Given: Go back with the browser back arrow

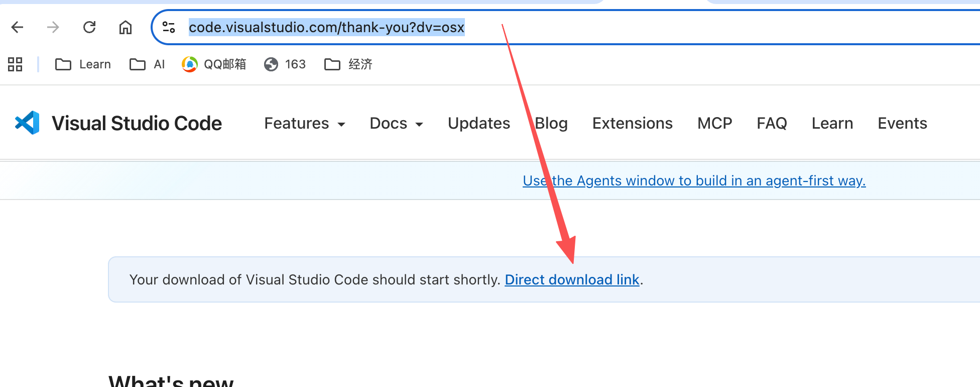Looking at the screenshot, I should 18,27.
